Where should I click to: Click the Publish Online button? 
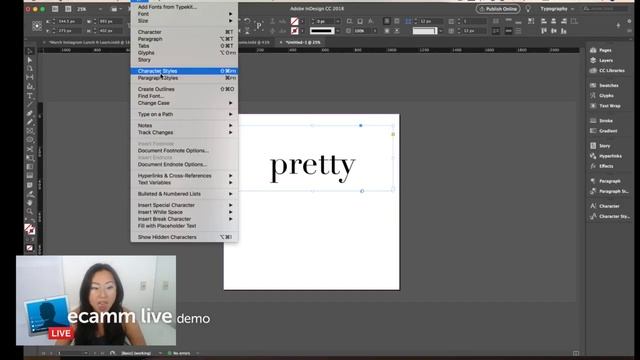(498, 9)
